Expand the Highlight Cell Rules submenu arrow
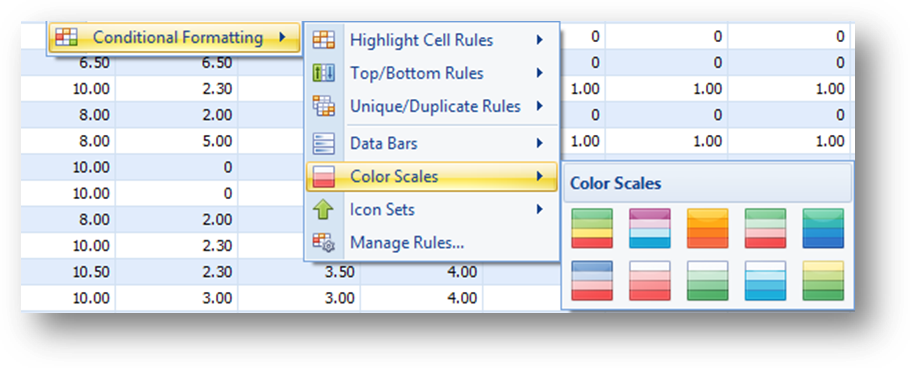The width and height of the screenshot is (910, 368). click(540, 40)
